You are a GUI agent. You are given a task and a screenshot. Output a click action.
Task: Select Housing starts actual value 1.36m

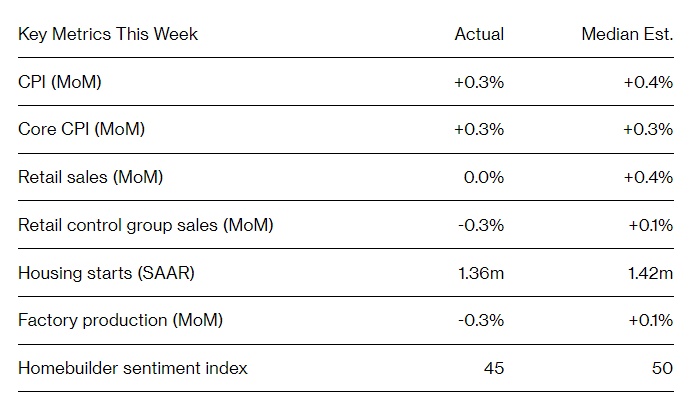(480, 272)
